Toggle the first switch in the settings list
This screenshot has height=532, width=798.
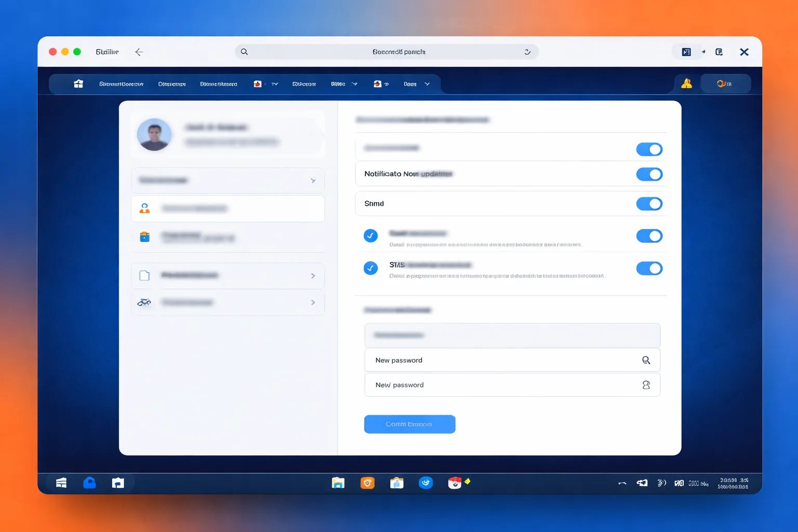(649, 150)
